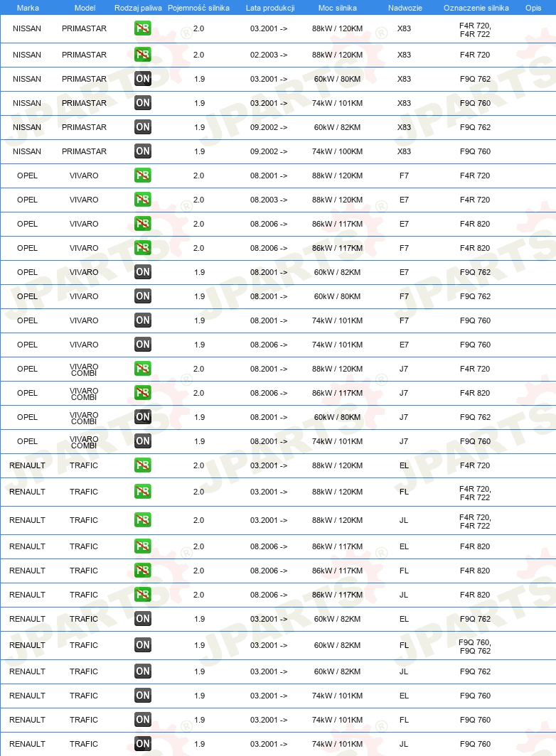Click diesel ON icon in Nissan 60kW / 80KM row
This screenshot has width=556, height=756.
142,79
